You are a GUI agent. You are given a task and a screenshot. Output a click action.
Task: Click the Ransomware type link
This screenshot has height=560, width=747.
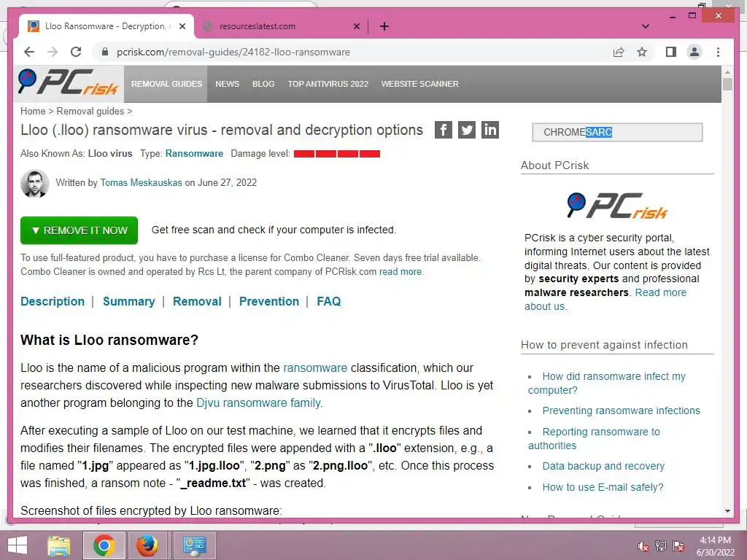[194, 153]
